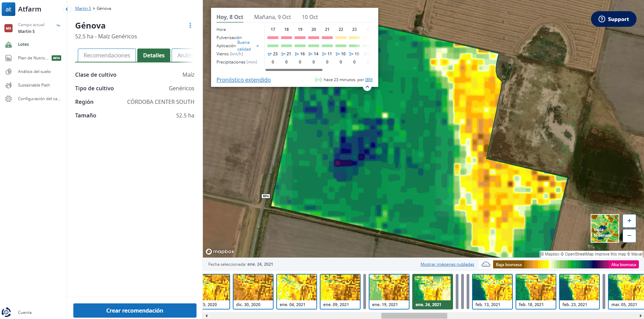This screenshot has height=319, width=644.
Task: Select Mañana, 9 Oct forecast tab
Action: (x=272, y=17)
